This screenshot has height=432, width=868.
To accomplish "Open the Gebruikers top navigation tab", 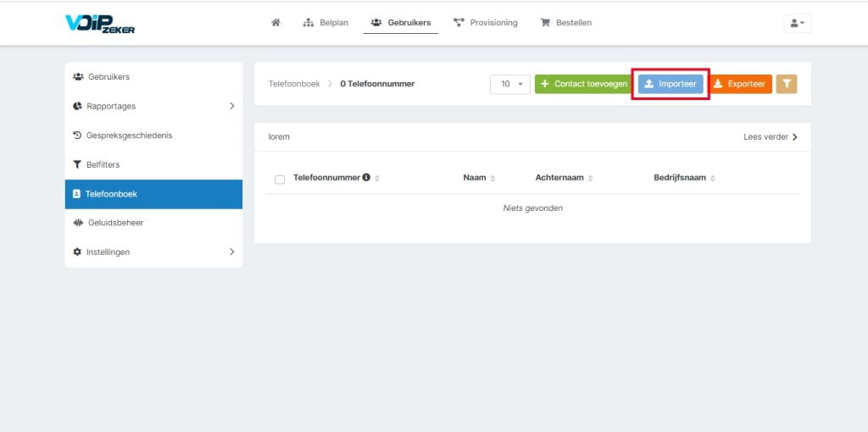I will click(401, 23).
